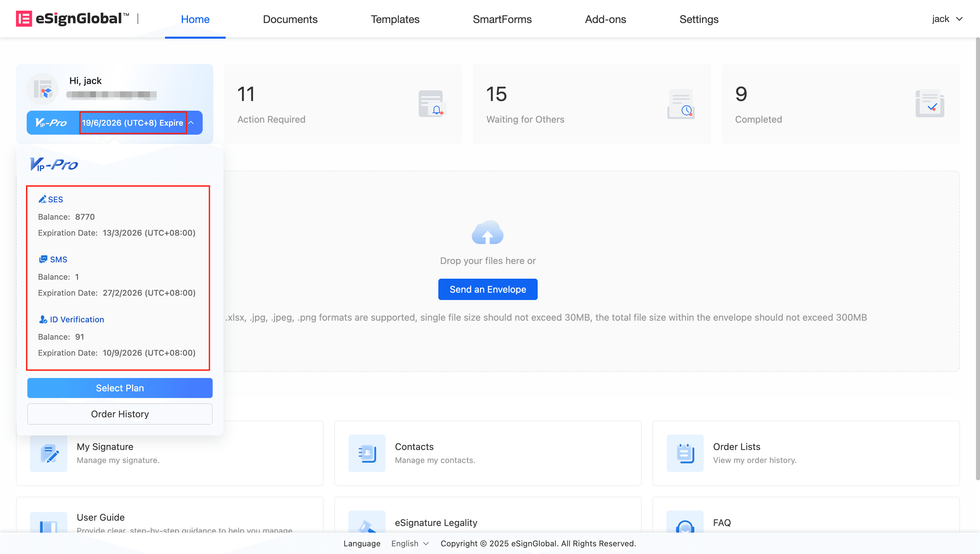Collapse the VIP-Pro plan expiry chevron
980x554 pixels.
[192, 123]
